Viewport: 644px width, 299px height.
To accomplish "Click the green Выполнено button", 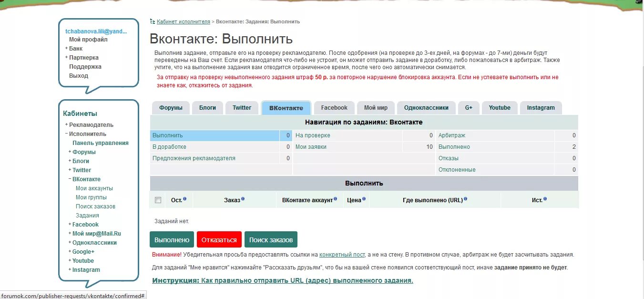I will (172, 240).
